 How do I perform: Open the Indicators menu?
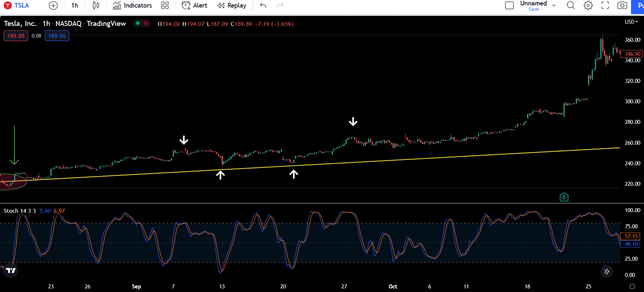pyautogui.click(x=132, y=5)
